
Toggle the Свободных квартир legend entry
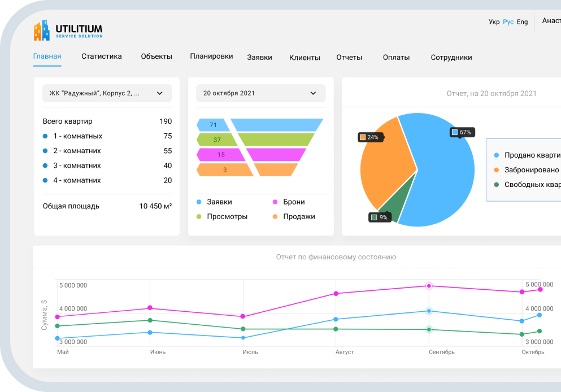(527, 185)
